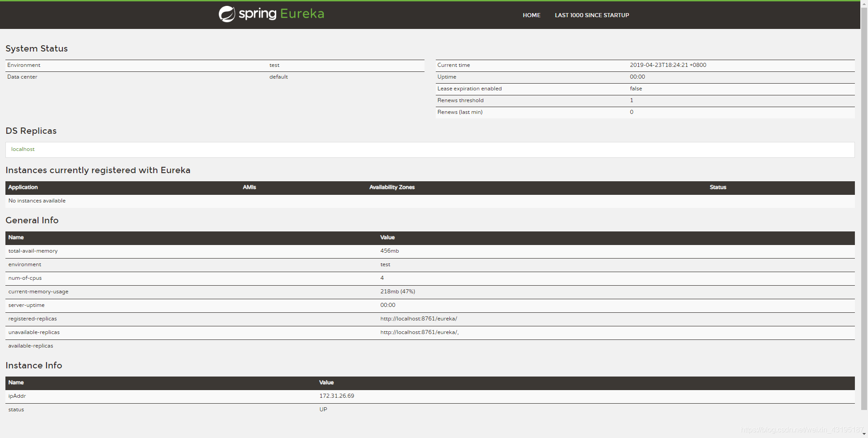Click the 'No instances available' row

pos(430,201)
